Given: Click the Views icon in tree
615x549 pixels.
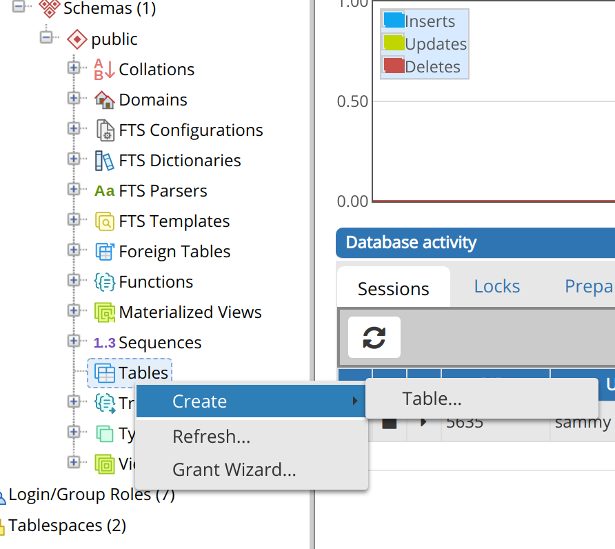Looking at the screenshot, I should pyautogui.click(x=104, y=464).
